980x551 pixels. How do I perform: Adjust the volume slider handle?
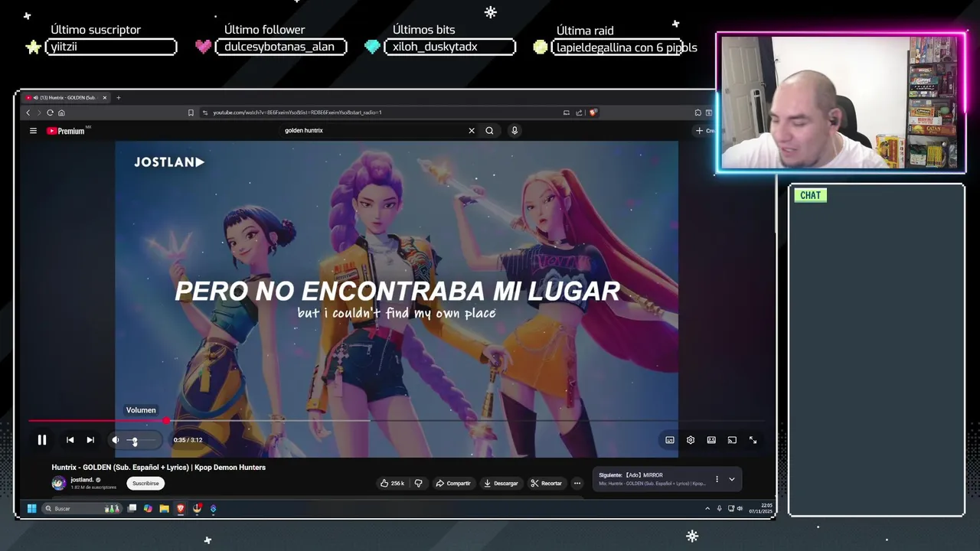point(134,441)
